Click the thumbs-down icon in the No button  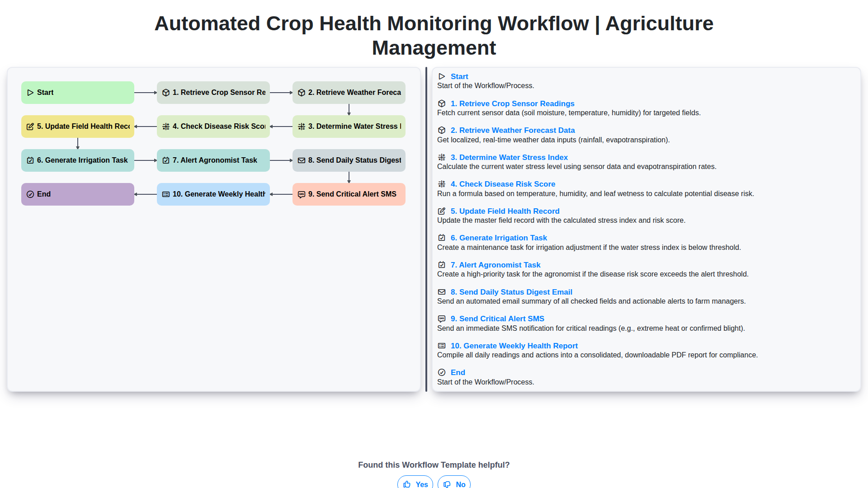point(447,484)
